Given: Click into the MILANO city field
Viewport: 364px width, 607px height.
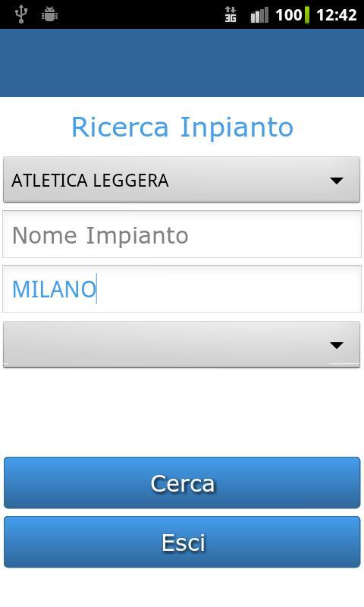Looking at the screenshot, I should (182, 289).
